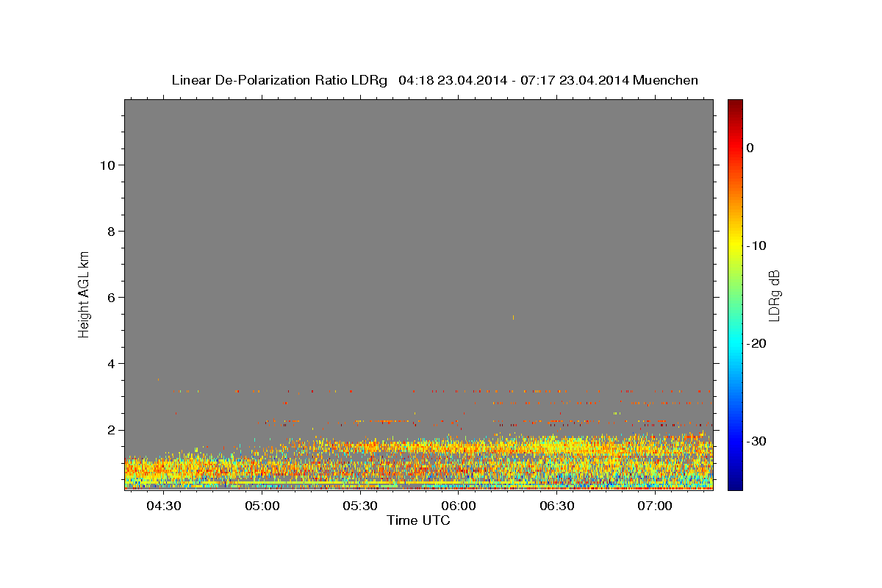Click the height tick label 2
The width and height of the screenshot is (882, 588).
pos(111,429)
